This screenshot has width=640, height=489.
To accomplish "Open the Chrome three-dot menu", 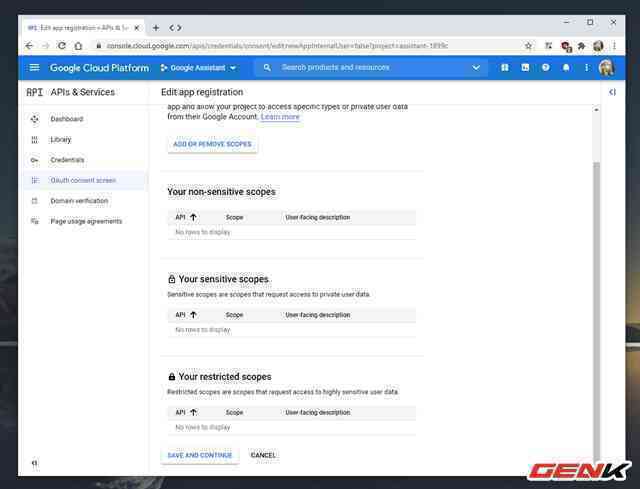I will coord(614,46).
